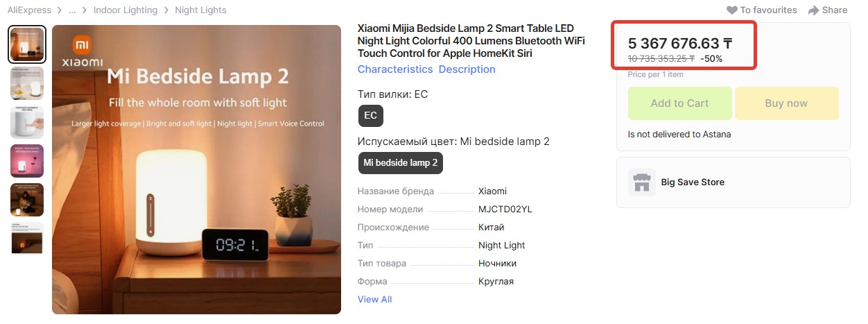The image size is (868, 324).
Task: Select the second product thumbnail
Action: [x=27, y=83]
